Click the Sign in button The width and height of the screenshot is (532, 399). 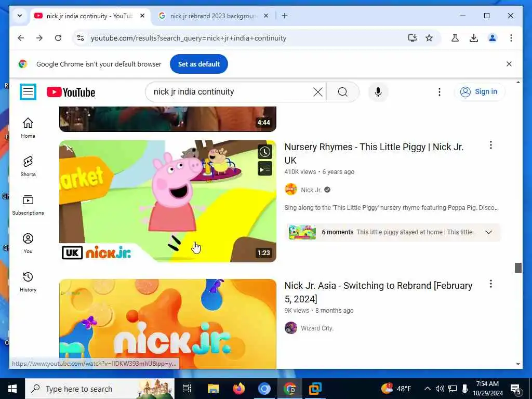click(x=480, y=91)
